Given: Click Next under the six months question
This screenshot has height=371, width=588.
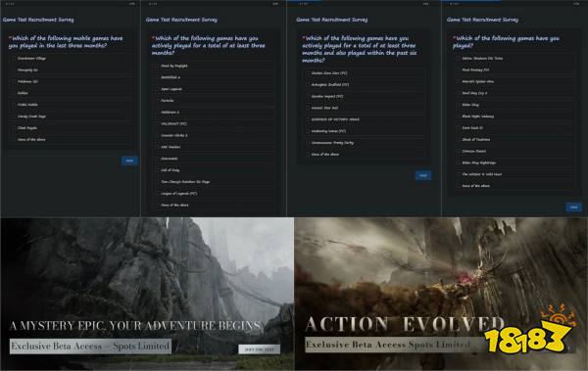Looking at the screenshot, I should [x=423, y=175].
